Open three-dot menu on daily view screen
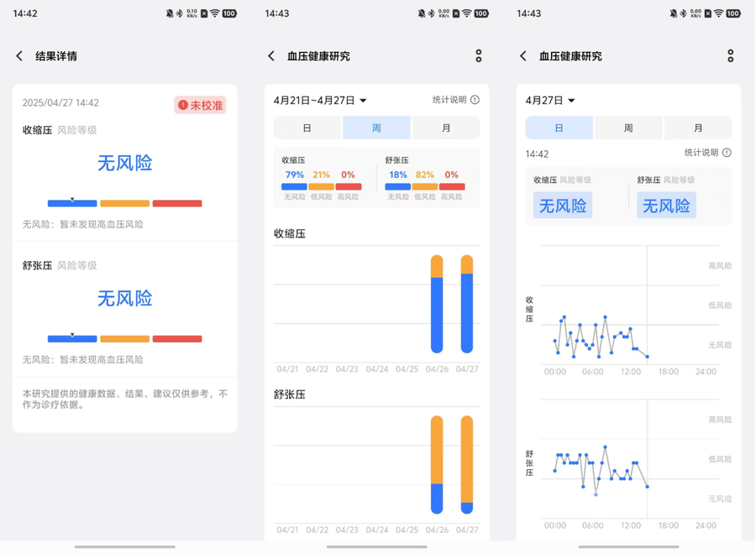Screen dimensions: 756x554 point(731,56)
